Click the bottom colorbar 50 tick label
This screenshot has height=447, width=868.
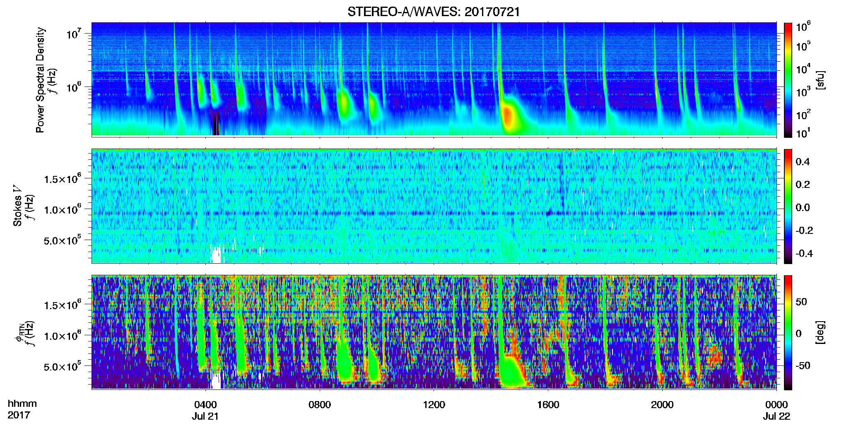pos(801,302)
